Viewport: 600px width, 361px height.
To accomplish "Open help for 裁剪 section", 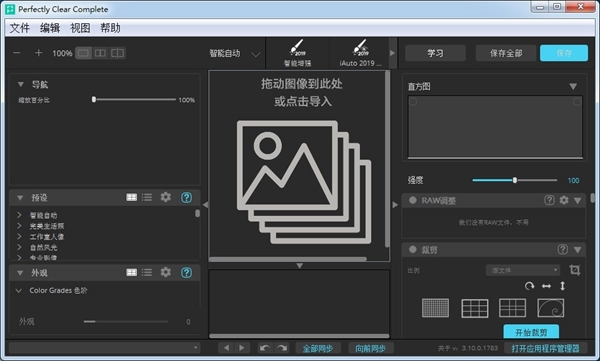I will coord(562,250).
